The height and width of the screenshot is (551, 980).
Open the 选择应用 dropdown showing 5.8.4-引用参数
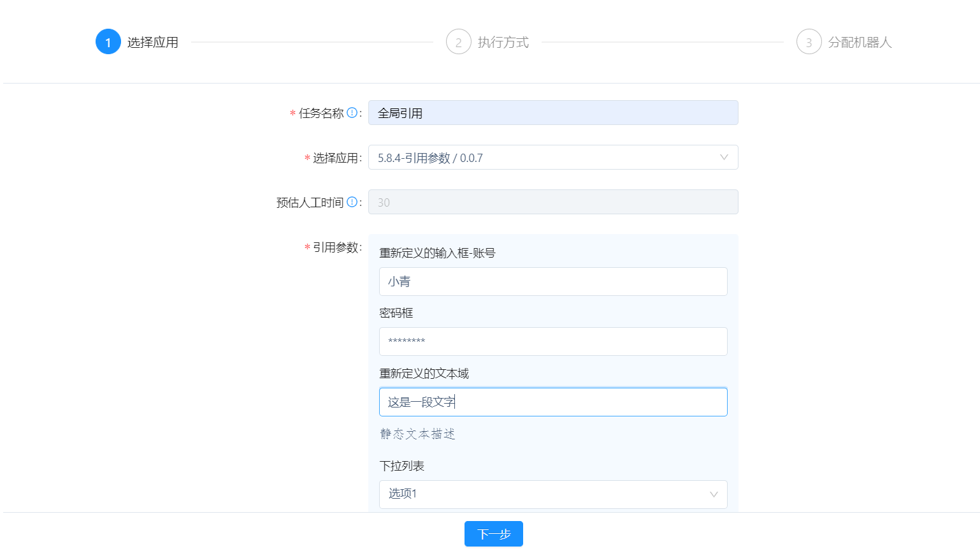click(542, 158)
